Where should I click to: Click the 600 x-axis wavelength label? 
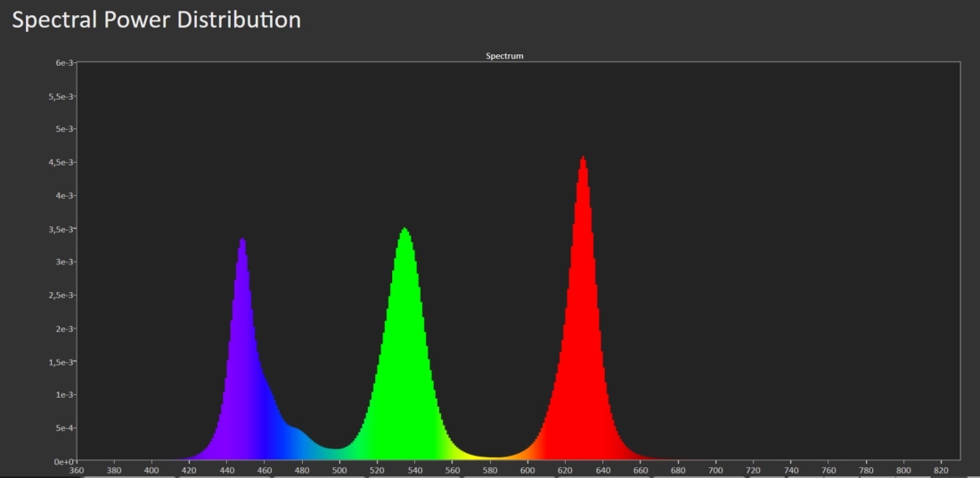coord(527,470)
